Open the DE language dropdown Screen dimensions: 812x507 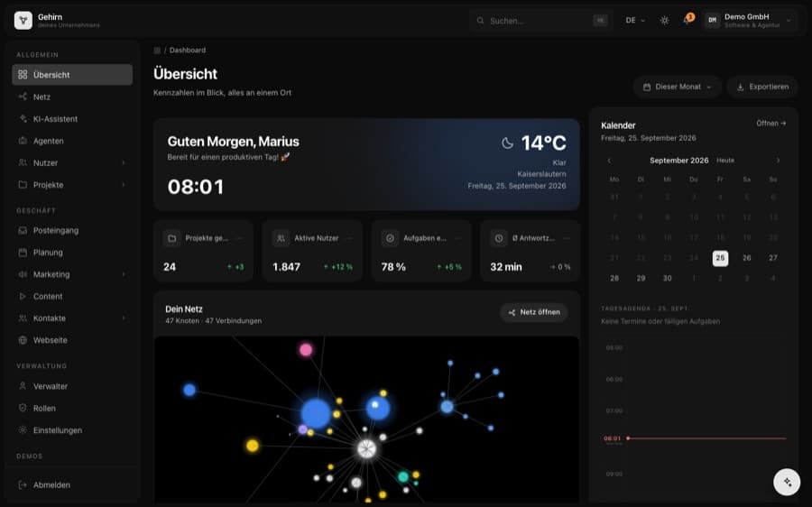(x=635, y=21)
